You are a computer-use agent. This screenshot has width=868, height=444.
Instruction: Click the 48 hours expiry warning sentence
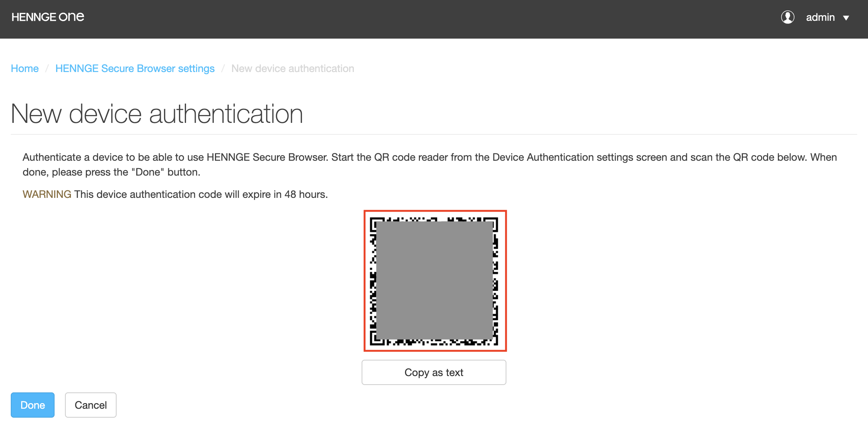tap(201, 195)
